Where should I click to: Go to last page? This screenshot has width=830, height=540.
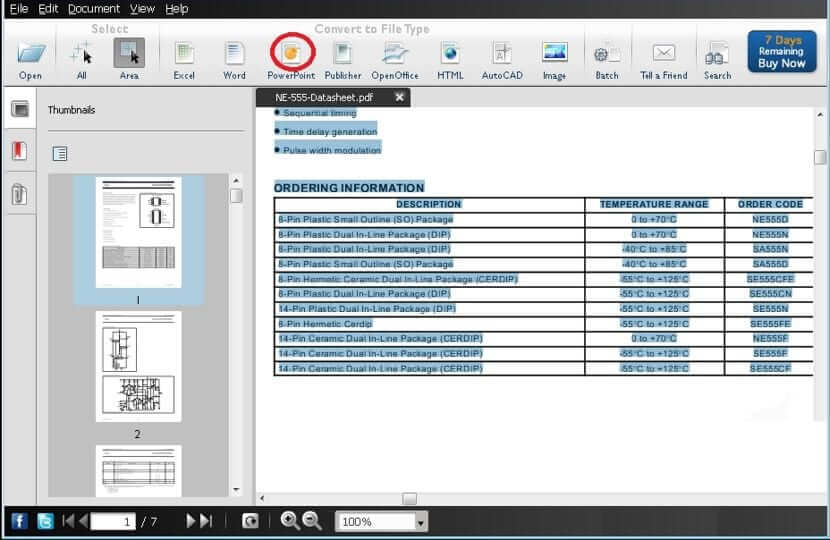[x=206, y=521]
